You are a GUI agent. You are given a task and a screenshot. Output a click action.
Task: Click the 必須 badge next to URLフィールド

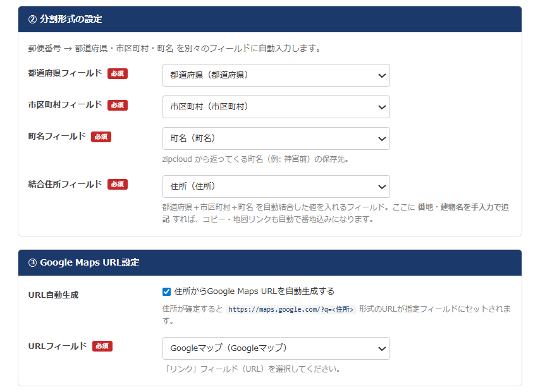pos(102,346)
